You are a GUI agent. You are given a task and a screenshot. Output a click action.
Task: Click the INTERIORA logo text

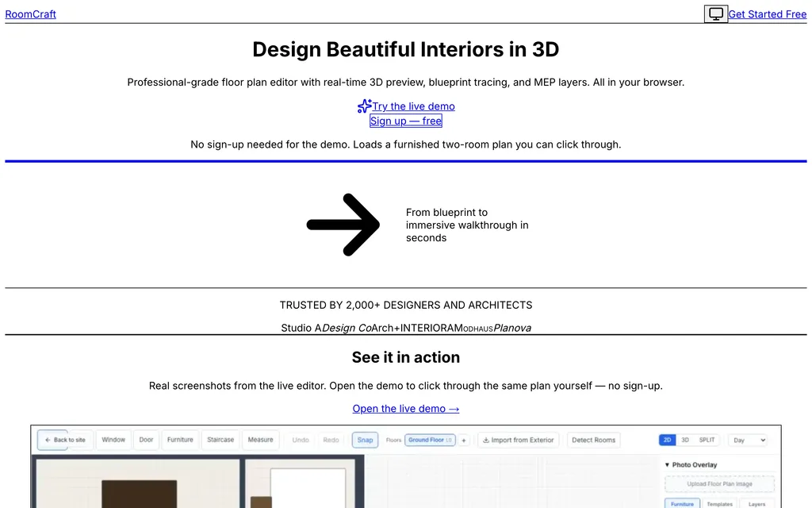coord(427,328)
